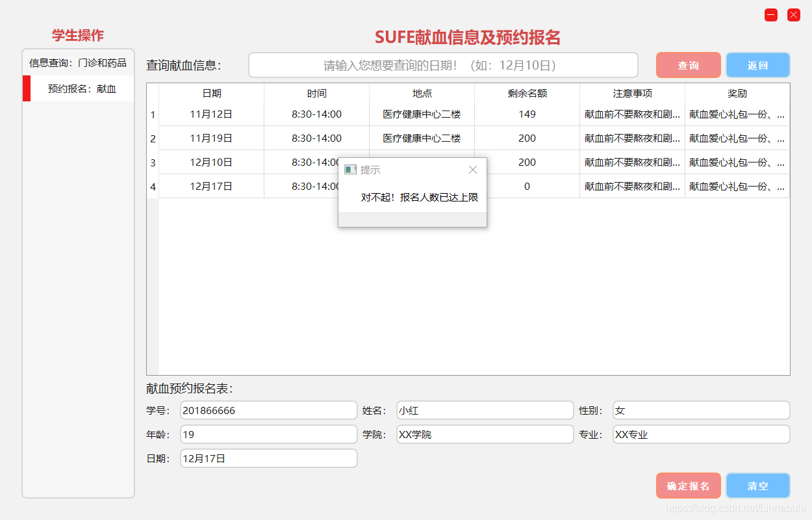Focus the date query search field
This screenshot has height=520, width=812.
coord(444,65)
